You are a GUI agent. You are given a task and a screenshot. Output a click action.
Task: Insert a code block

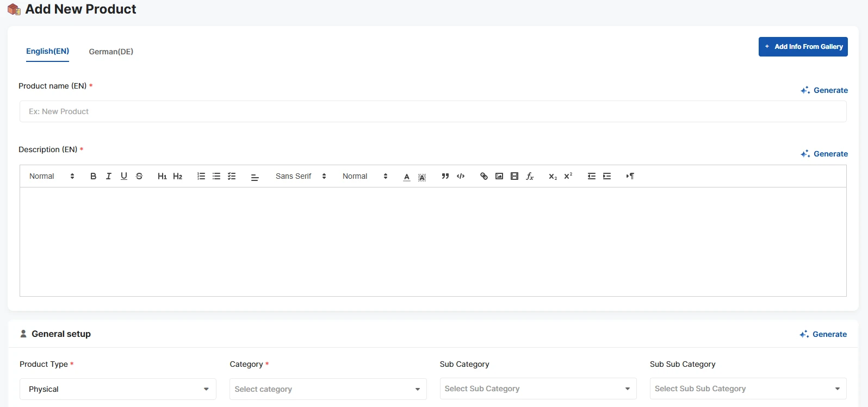461,176
